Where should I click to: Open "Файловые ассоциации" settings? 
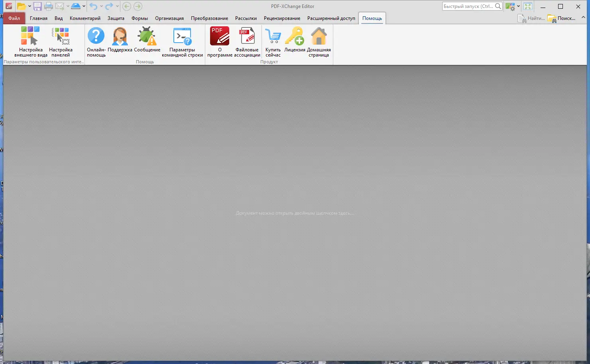pyautogui.click(x=247, y=42)
